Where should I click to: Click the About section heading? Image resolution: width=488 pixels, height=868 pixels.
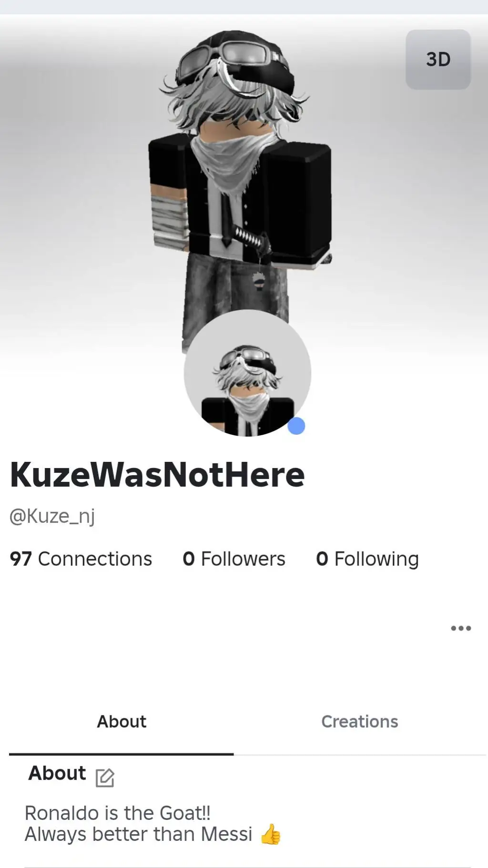point(57,773)
